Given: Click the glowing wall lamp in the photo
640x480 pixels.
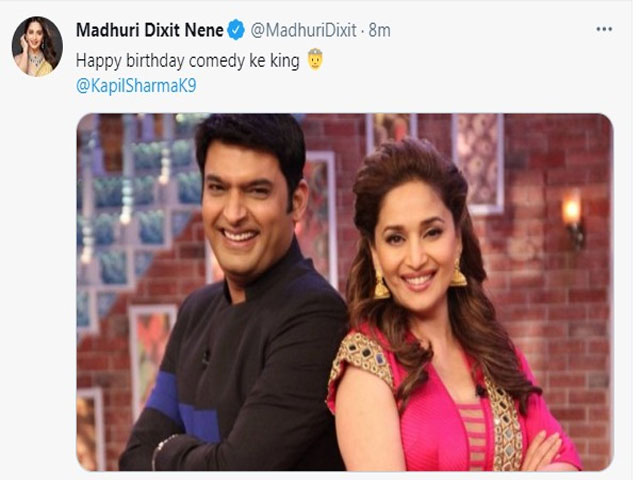Looking at the screenshot, I should (572, 218).
